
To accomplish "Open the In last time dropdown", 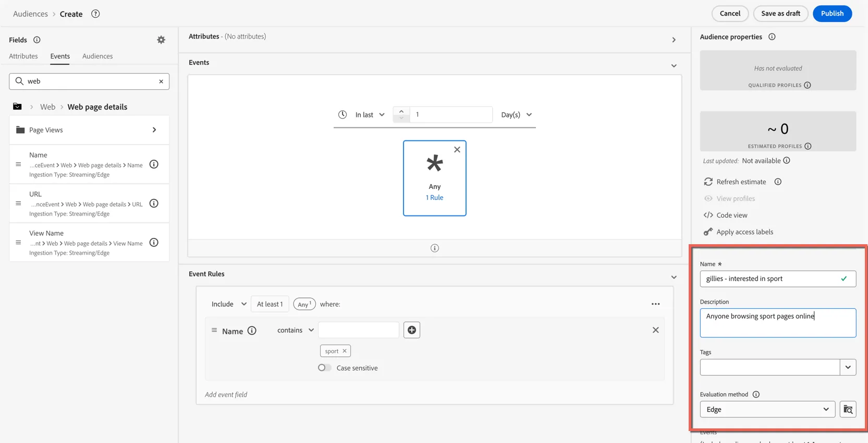I will click(370, 115).
